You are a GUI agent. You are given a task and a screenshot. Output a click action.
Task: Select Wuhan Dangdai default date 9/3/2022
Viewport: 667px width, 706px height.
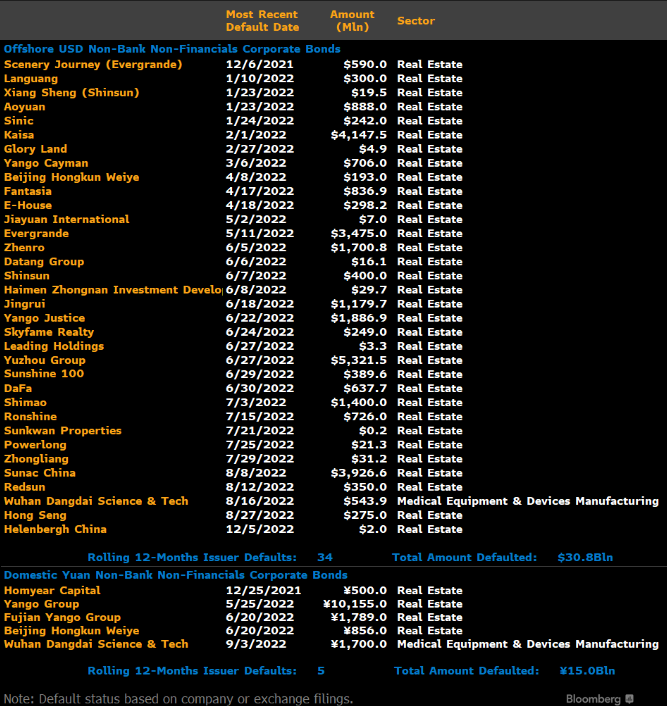coord(256,644)
